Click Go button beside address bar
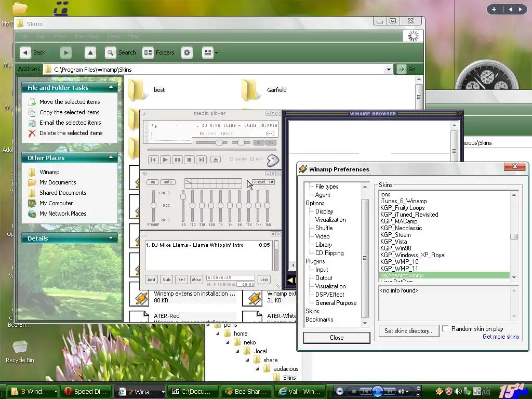This screenshot has width=532, height=399. click(x=406, y=69)
